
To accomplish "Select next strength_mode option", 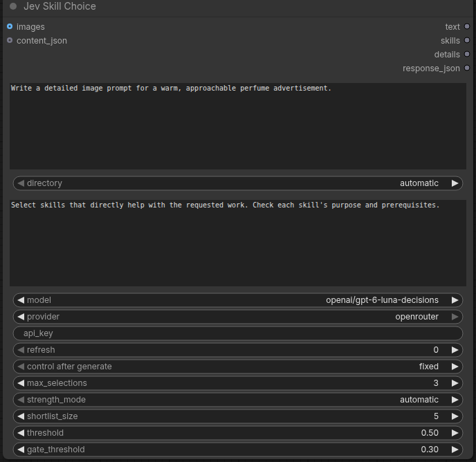I will [x=455, y=400].
